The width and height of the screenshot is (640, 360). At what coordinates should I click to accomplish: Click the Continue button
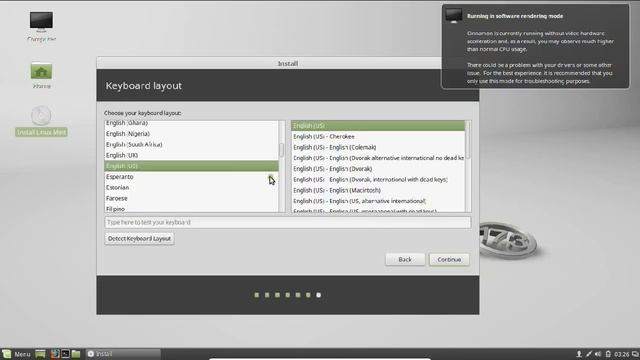449,260
